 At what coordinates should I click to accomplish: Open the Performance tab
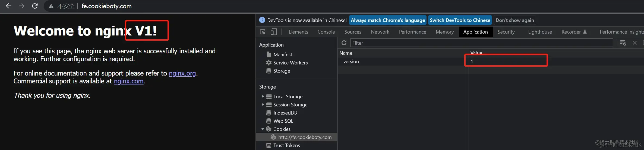pyautogui.click(x=412, y=32)
